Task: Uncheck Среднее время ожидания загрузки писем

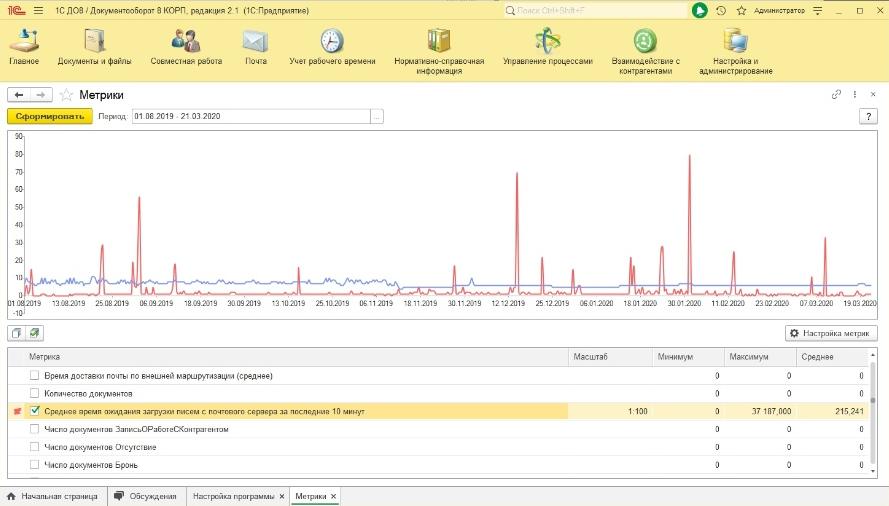Action: click(35, 411)
